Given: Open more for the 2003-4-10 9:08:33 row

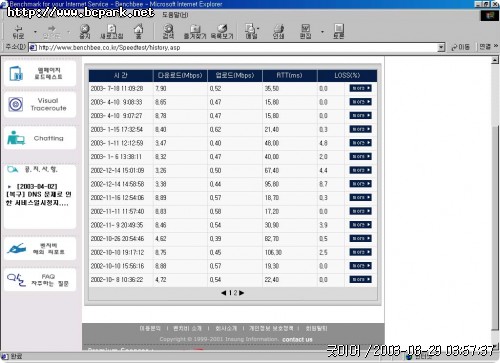Looking at the screenshot, I should pyautogui.click(x=360, y=102).
